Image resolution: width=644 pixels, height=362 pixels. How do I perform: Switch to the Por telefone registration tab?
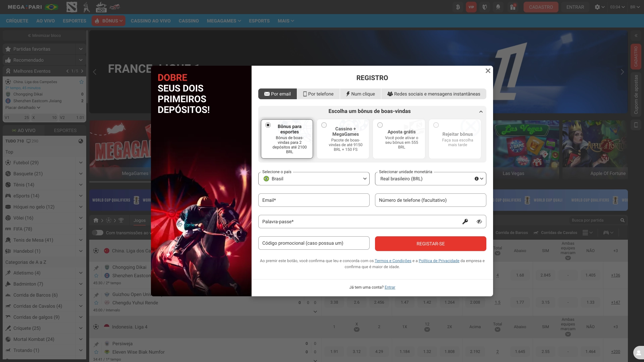click(x=318, y=94)
